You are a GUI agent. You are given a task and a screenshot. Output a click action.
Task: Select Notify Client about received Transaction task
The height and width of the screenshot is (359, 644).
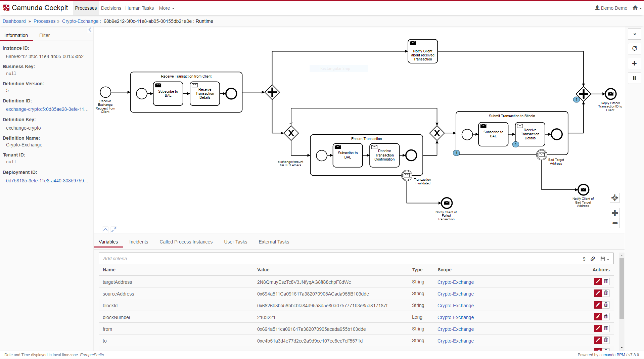coord(423,51)
